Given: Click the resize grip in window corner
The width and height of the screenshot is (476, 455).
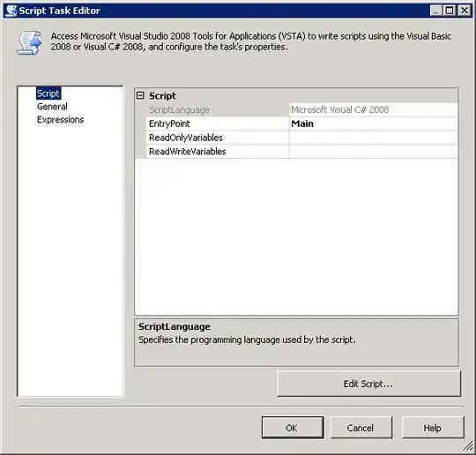Looking at the screenshot, I should 468,446.
